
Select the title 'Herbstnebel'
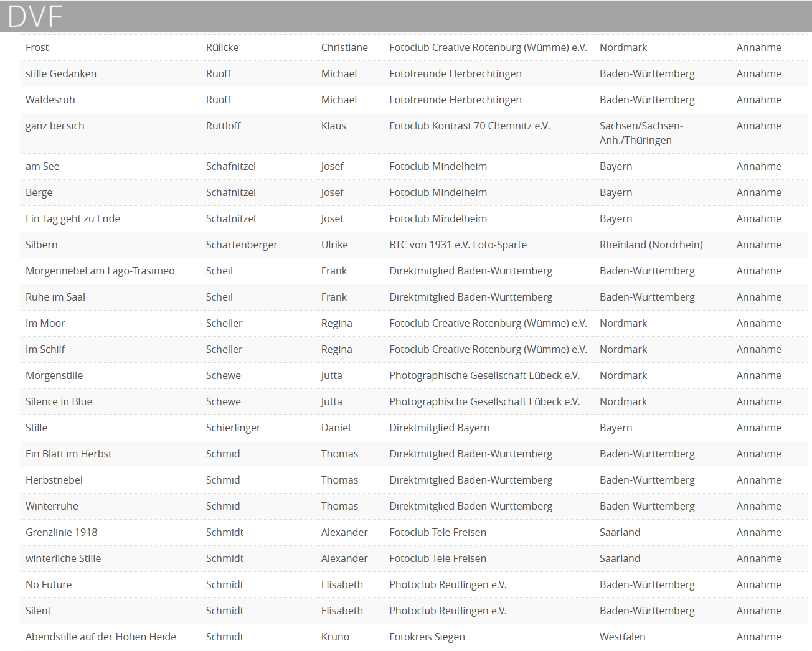[x=54, y=480]
